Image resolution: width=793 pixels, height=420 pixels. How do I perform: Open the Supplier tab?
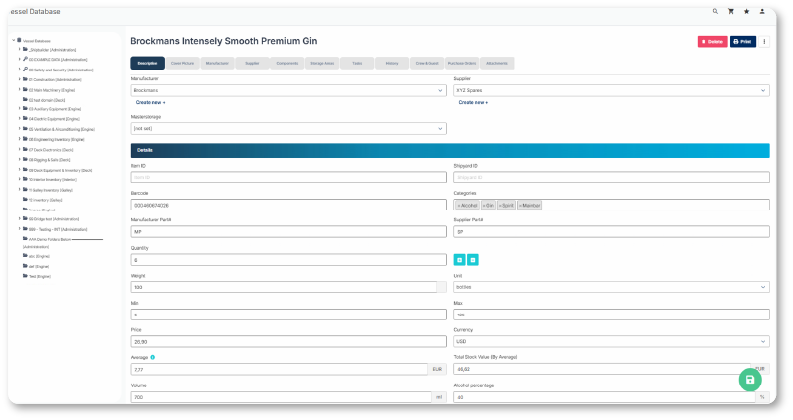[x=252, y=63]
